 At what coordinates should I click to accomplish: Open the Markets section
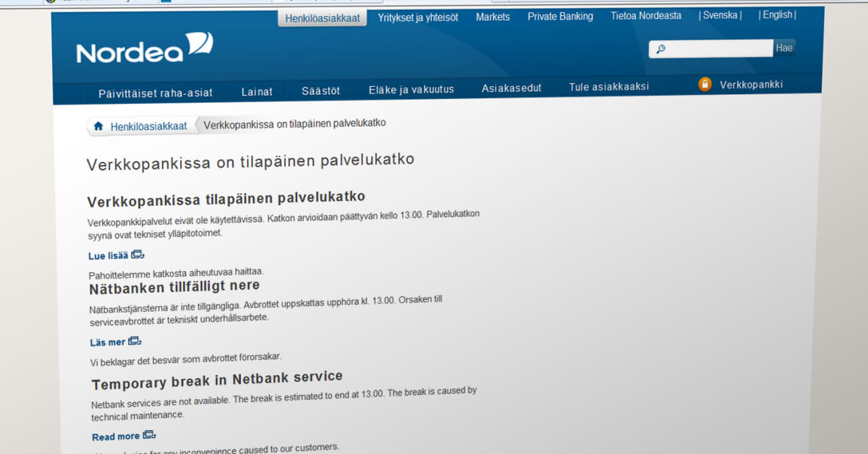coord(493,17)
